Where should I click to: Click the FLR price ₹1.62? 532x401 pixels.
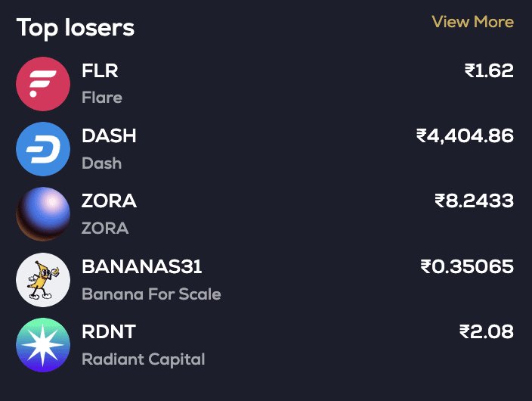(x=489, y=71)
